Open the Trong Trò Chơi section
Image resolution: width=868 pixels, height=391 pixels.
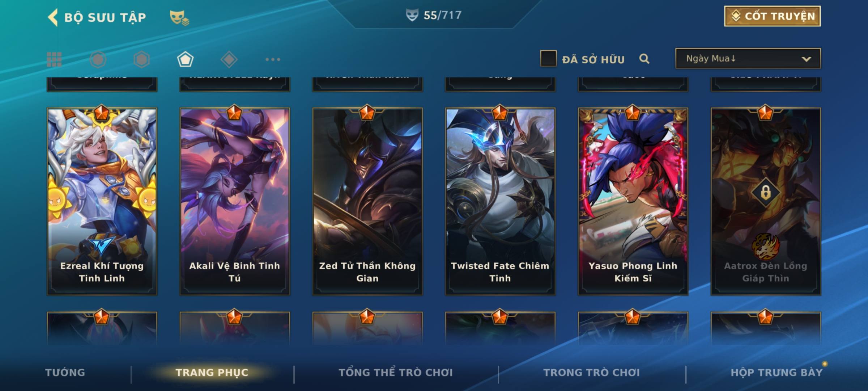[592, 373]
